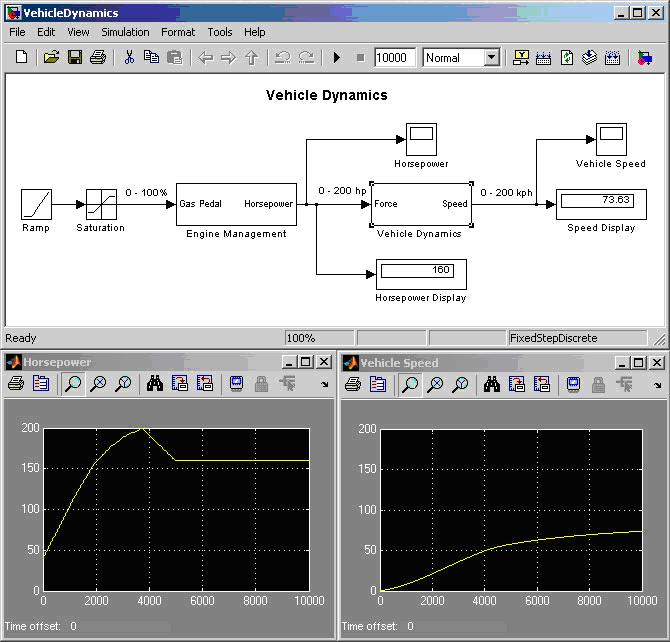
Task: Expand toolbar arrow in Horsepower scope
Action: (x=324, y=384)
